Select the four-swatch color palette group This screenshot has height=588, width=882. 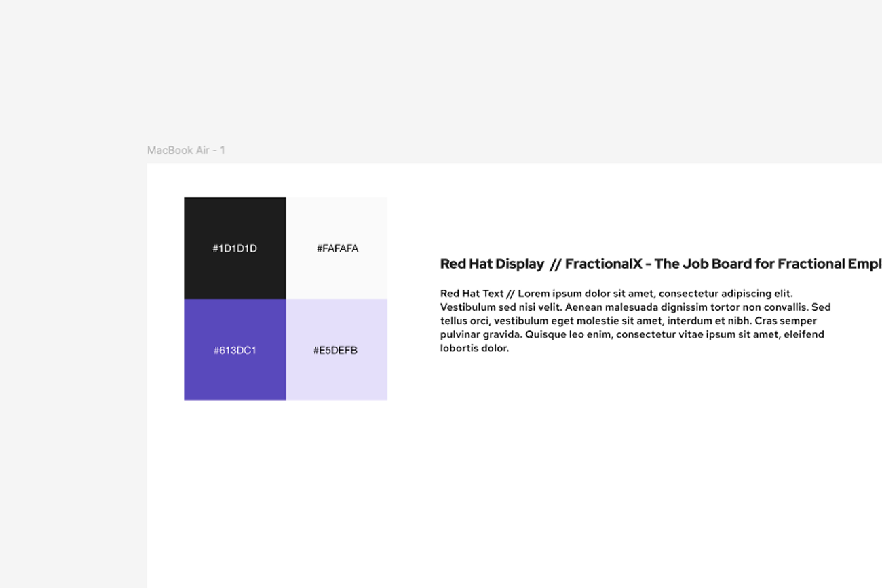click(285, 298)
